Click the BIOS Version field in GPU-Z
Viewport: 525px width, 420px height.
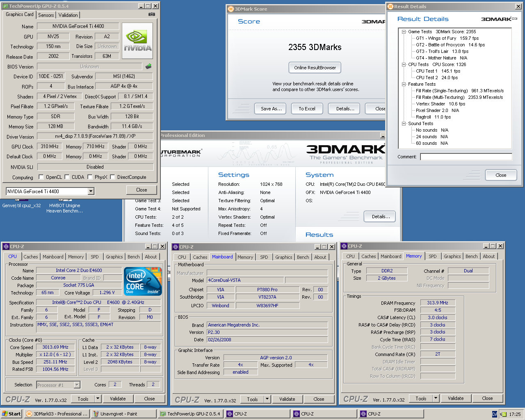pyautogui.click(x=89, y=66)
